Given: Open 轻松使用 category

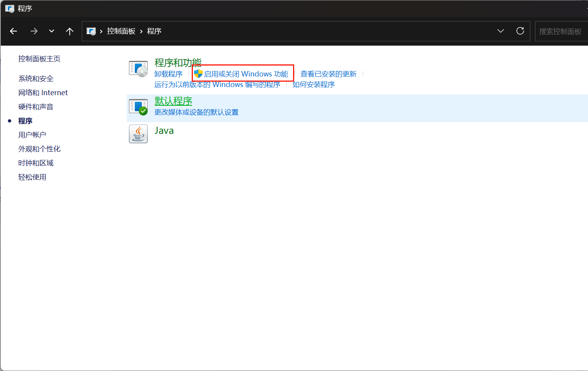Looking at the screenshot, I should (x=32, y=177).
